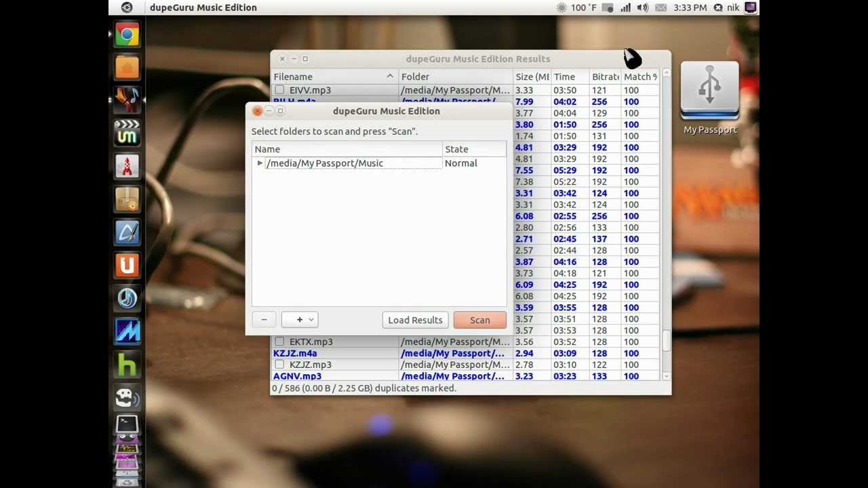Screen dimensions: 868x488
Task: Click the results scrollbar down arrow
Action: tap(666, 376)
